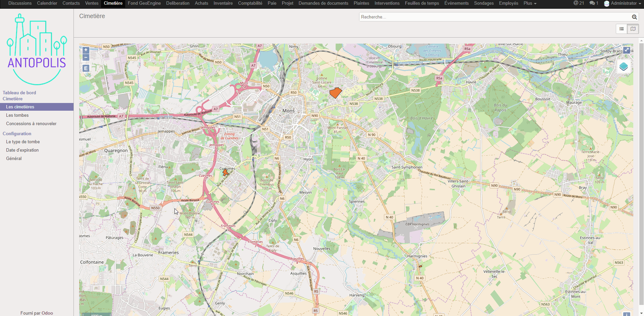Viewport: 644px width, 316px height.
Task: Go to Tableau de bord
Action: [x=19, y=93]
